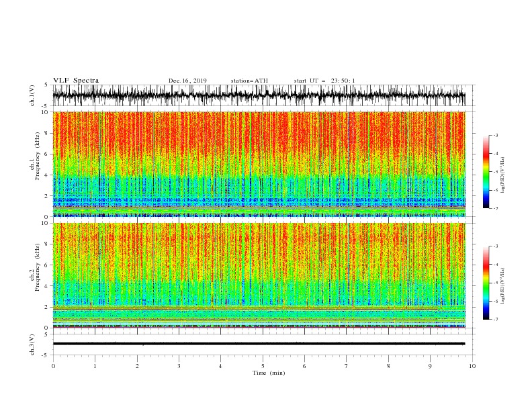Click the ch.3(V) flat waveform trace
This screenshot has width=532, height=411.
(259, 344)
